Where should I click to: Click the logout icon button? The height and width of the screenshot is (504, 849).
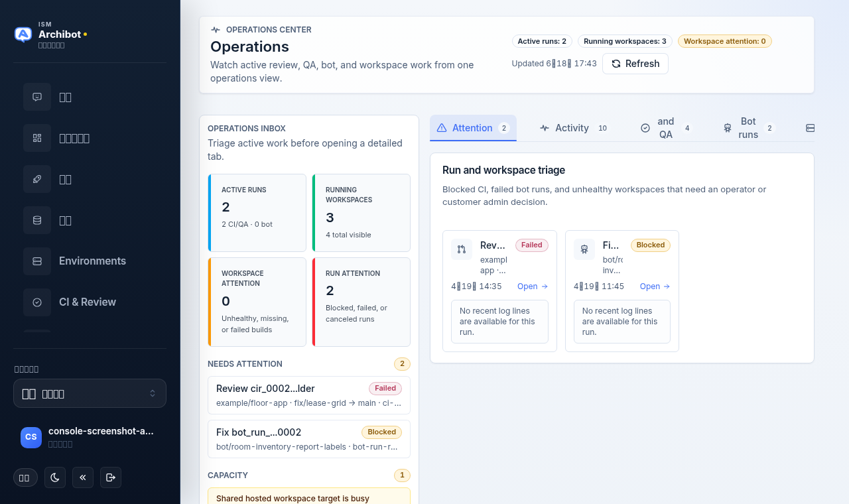(111, 477)
